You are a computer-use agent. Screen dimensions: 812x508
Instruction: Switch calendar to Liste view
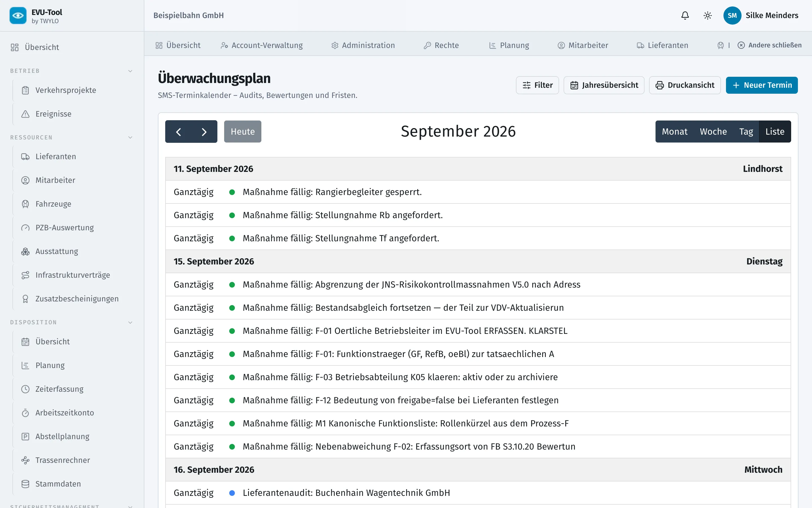pyautogui.click(x=775, y=132)
